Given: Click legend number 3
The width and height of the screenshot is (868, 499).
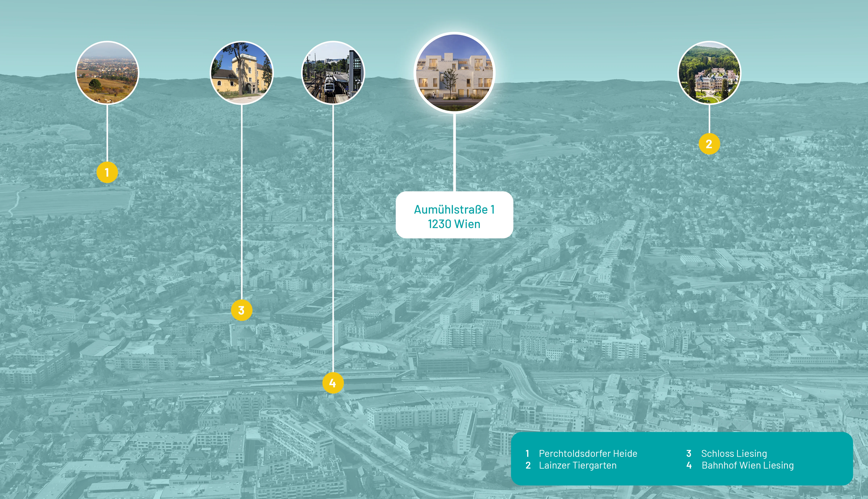Looking at the screenshot, I should click(688, 453).
